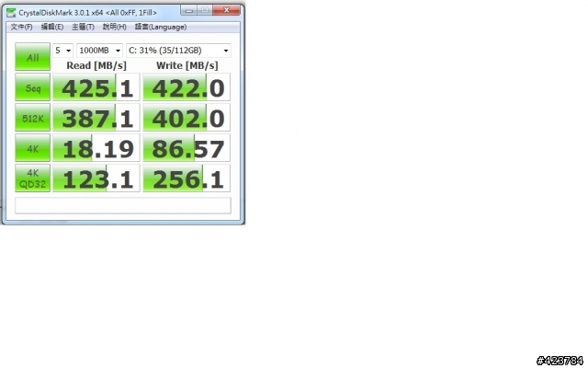Click the 4K write value 86.57
588x368 pixels.
pos(187,148)
